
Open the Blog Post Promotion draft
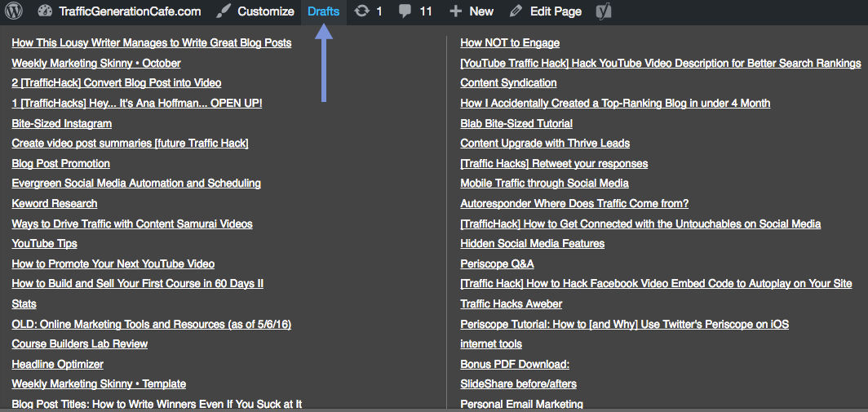61,163
